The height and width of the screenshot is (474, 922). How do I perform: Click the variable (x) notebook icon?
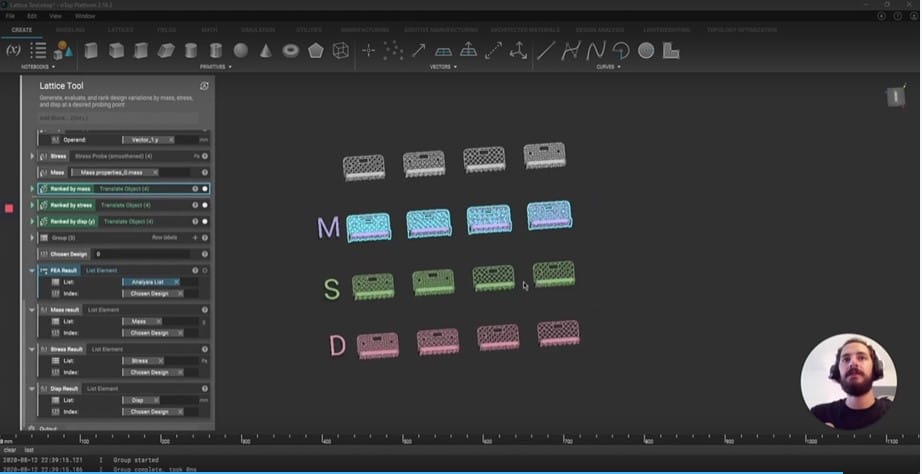(x=13, y=50)
